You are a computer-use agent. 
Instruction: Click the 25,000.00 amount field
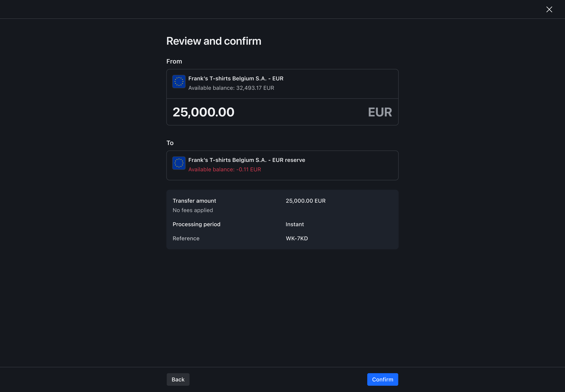(282, 112)
